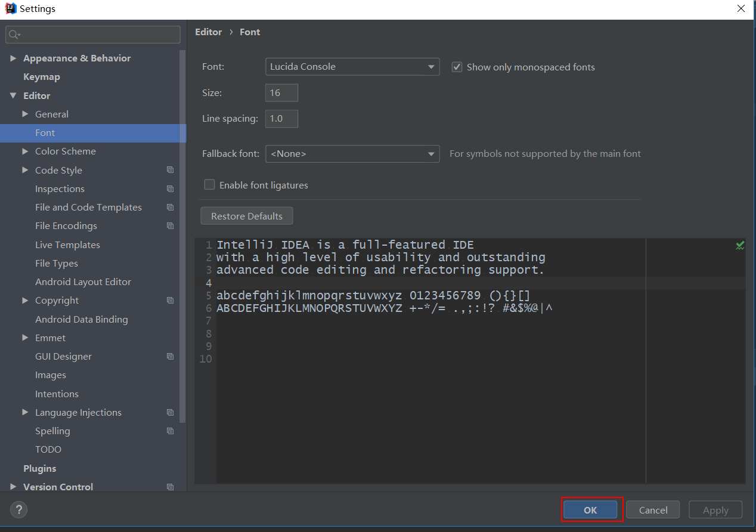The width and height of the screenshot is (756, 532).
Task: Collapse the Editor section
Action: [x=13, y=95]
